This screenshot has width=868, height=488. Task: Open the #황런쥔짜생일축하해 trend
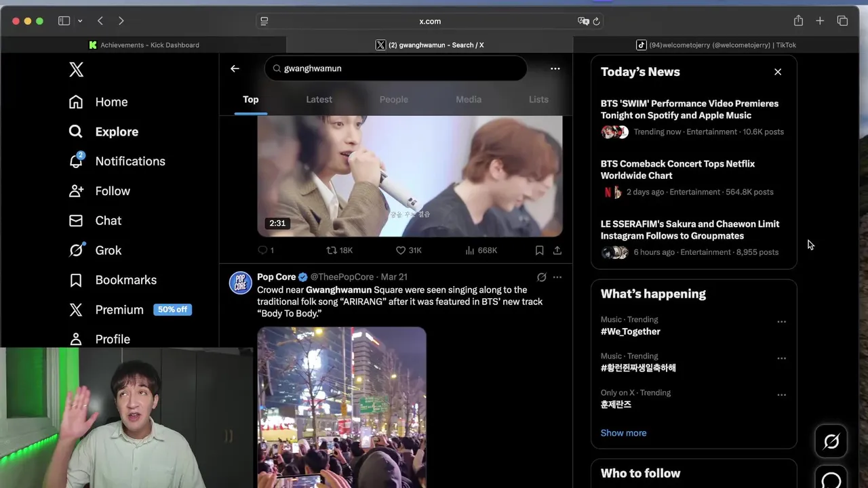tap(638, 368)
